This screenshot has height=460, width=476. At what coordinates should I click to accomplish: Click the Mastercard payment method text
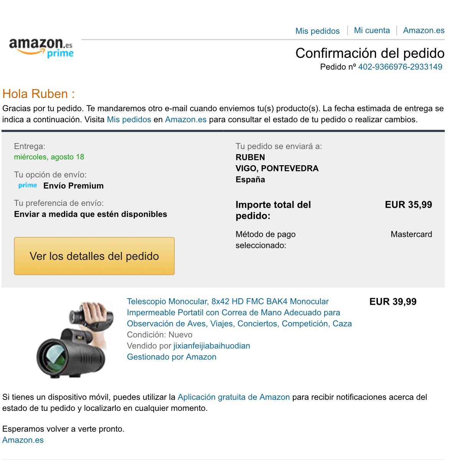click(411, 234)
